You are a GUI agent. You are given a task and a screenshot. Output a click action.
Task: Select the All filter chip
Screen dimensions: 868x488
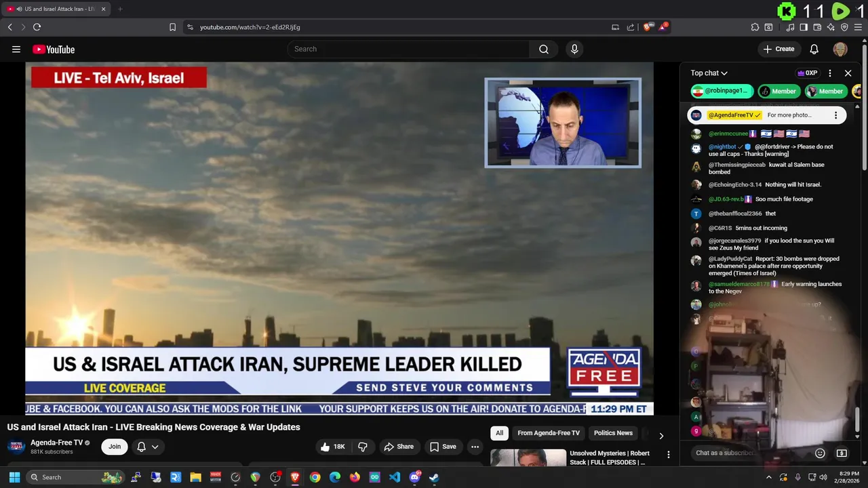point(500,433)
